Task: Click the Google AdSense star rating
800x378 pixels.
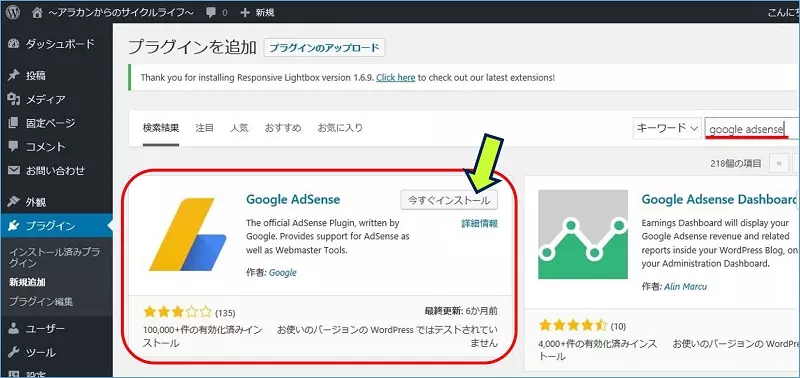Action: tap(178, 312)
